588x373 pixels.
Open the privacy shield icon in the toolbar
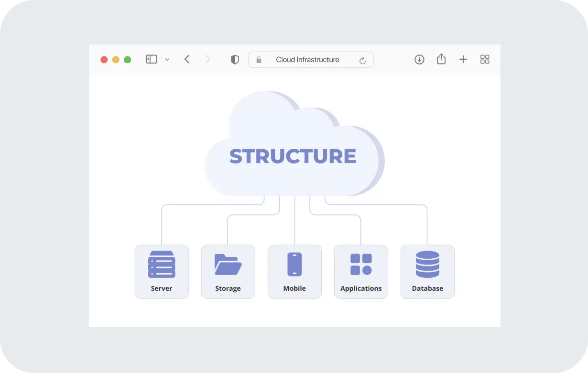click(x=234, y=59)
